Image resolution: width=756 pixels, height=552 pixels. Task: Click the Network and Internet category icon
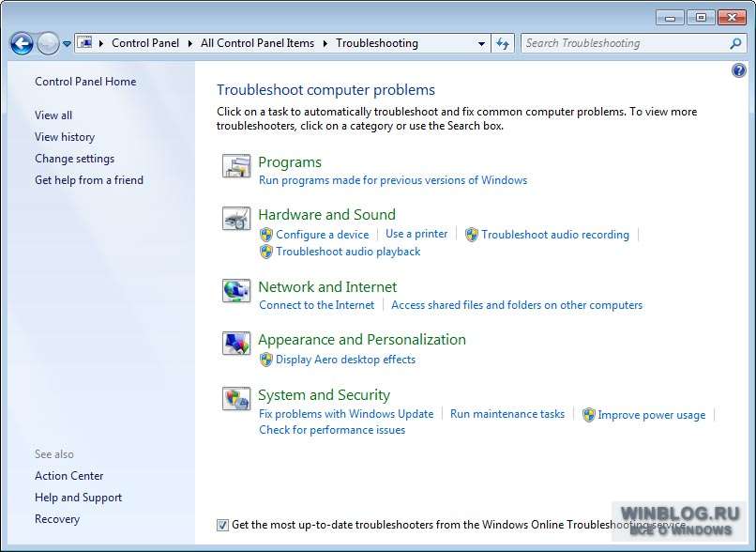(x=236, y=291)
